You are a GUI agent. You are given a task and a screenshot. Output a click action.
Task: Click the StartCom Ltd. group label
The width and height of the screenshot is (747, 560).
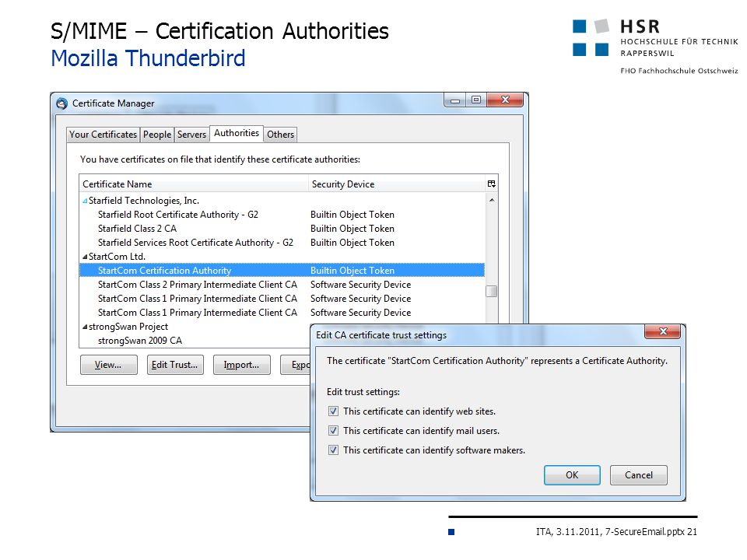pos(117,257)
